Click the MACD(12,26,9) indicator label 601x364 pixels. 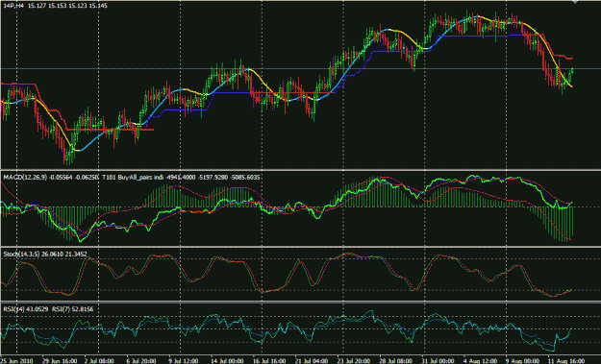[25, 178]
